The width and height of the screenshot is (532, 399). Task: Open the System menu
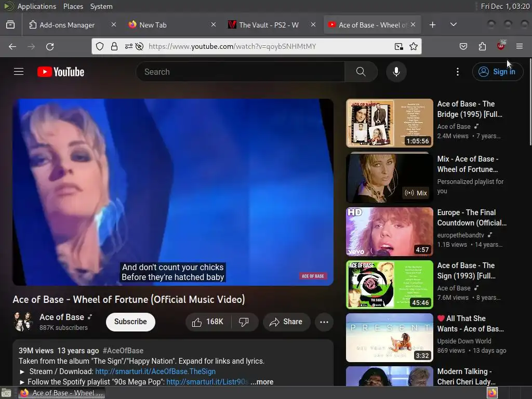(101, 6)
